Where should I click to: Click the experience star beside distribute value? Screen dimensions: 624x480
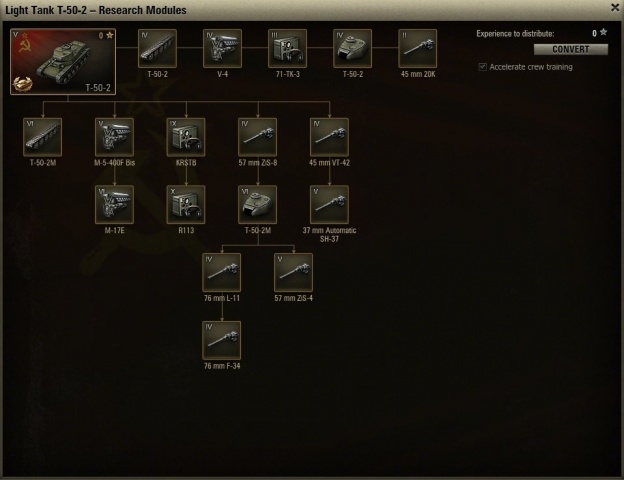coord(603,33)
